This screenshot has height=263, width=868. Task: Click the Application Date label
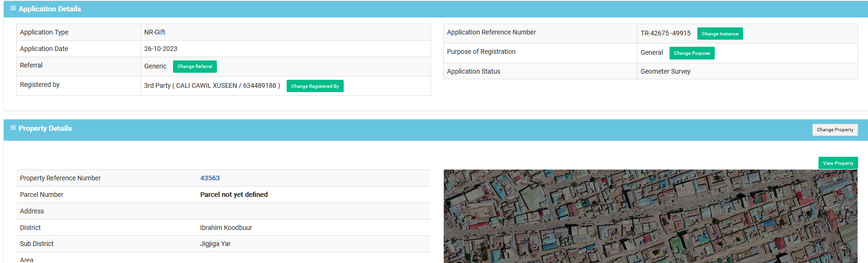[x=44, y=49]
